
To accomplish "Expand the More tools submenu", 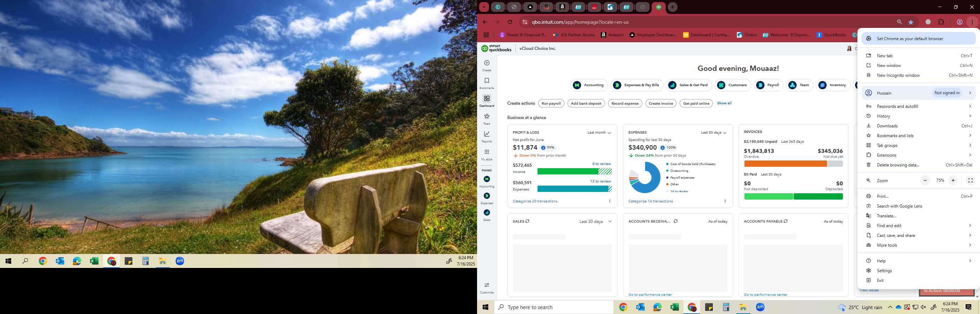I will pos(919,245).
